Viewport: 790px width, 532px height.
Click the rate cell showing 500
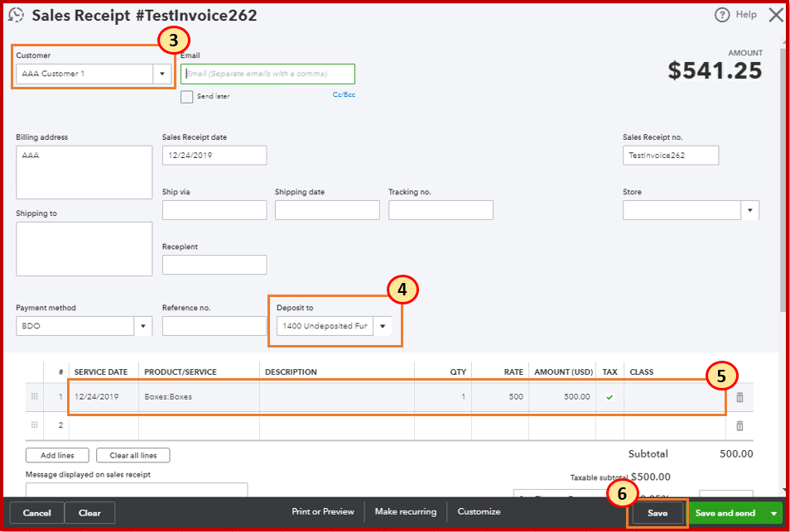tap(501, 396)
